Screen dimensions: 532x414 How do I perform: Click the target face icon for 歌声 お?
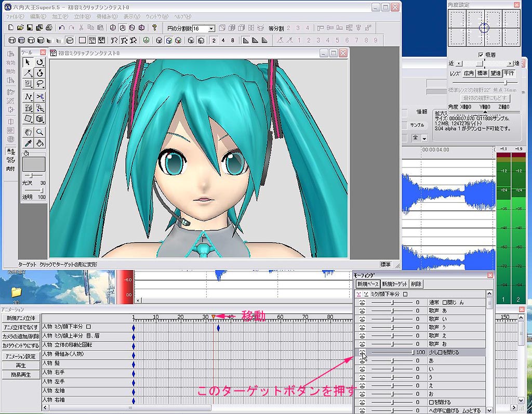pyautogui.click(x=362, y=344)
